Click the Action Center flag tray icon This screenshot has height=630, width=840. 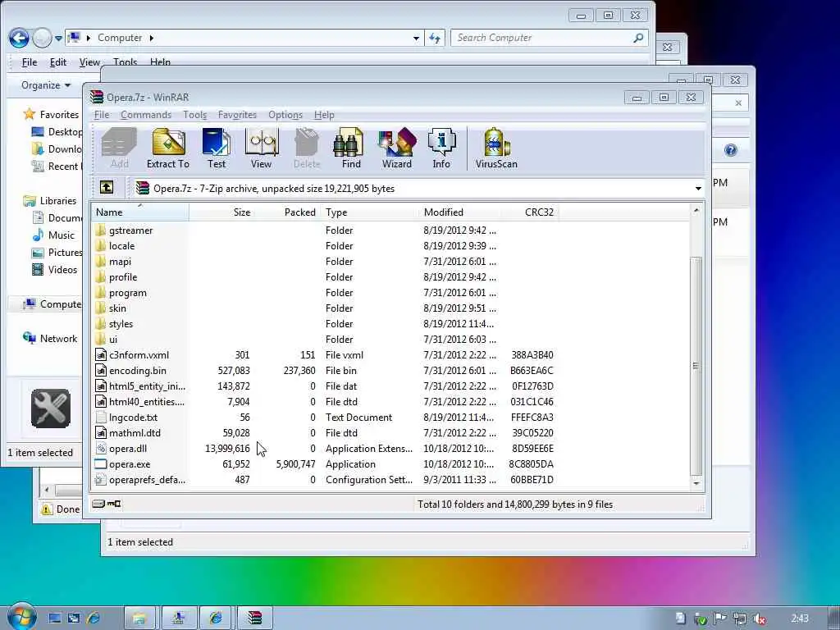720,619
